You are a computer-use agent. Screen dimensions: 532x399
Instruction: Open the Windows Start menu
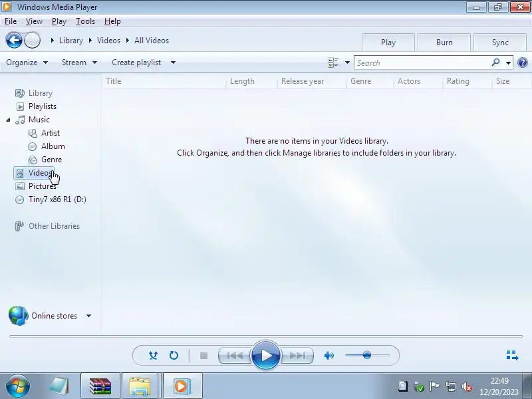point(18,386)
